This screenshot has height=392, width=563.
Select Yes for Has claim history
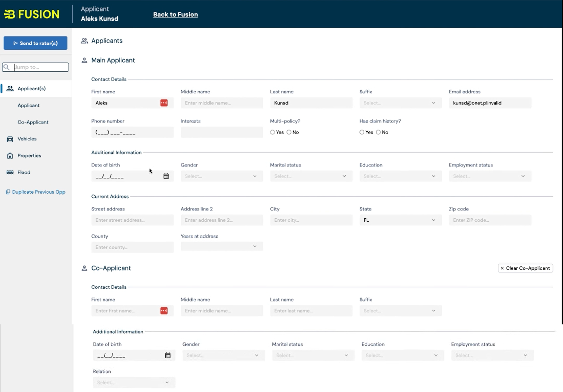pyautogui.click(x=362, y=132)
